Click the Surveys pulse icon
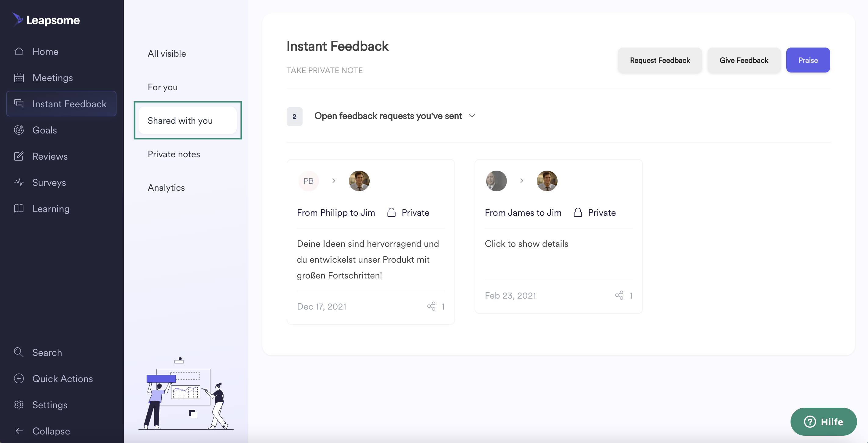Image resolution: width=868 pixels, height=443 pixels. (x=19, y=182)
